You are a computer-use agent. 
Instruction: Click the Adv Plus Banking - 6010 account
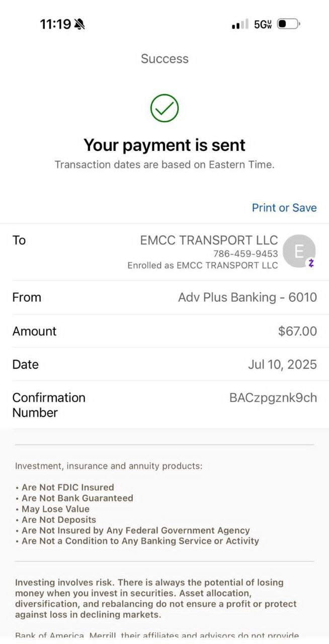click(247, 297)
